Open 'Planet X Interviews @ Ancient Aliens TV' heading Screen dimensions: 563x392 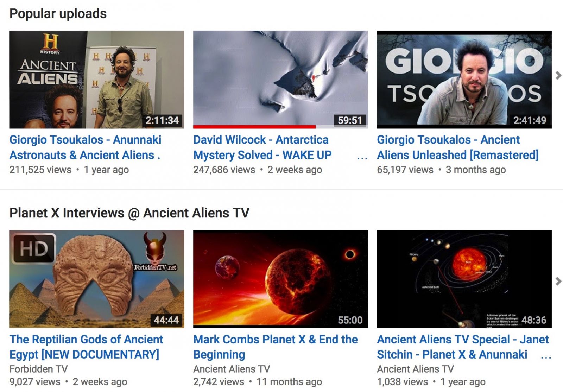[129, 213]
